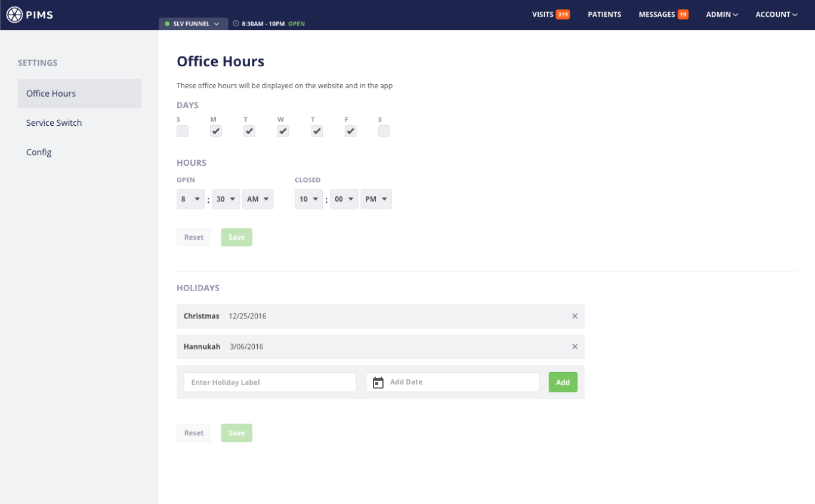
Task: Delete the Hannukah holiday entry
Action: [575, 347]
